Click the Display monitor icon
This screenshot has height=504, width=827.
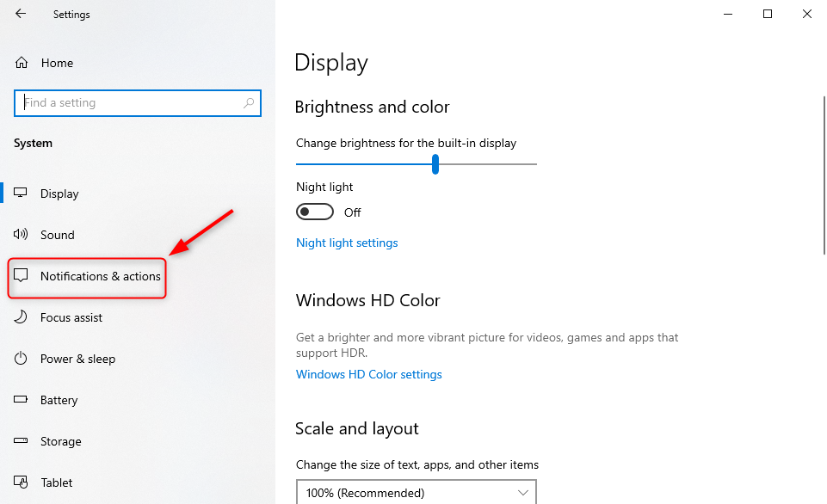pos(21,193)
